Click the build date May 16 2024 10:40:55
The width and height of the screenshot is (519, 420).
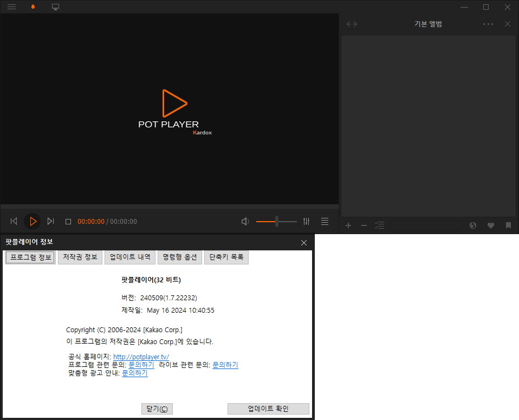(180, 311)
